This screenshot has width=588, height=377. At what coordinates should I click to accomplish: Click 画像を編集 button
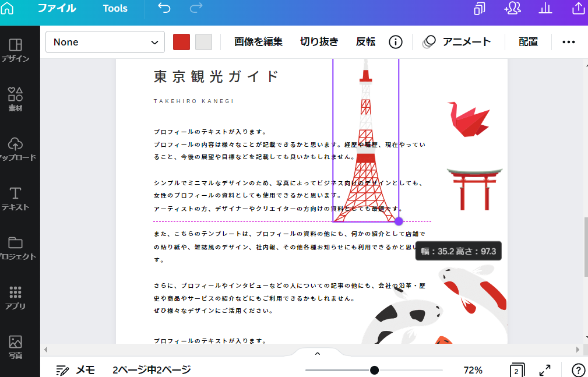tap(258, 41)
